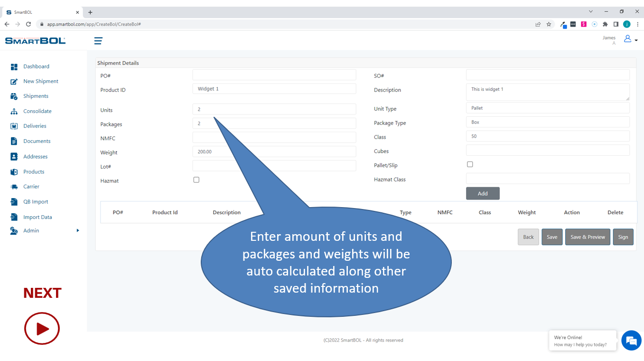Image resolution: width=644 pixels, height=361 pixels.
Task: Click the Deliveries box icon
Action: (14, 126)
